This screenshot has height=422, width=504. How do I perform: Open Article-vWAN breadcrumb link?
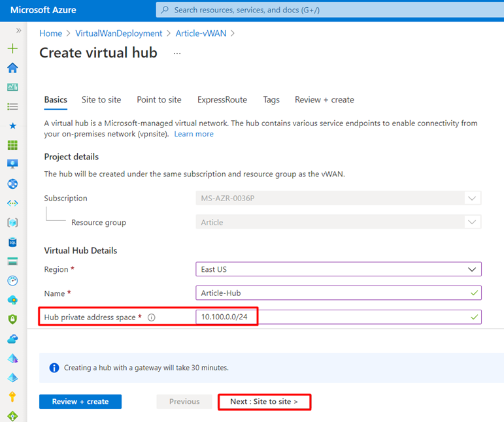(x=201, y=33)
